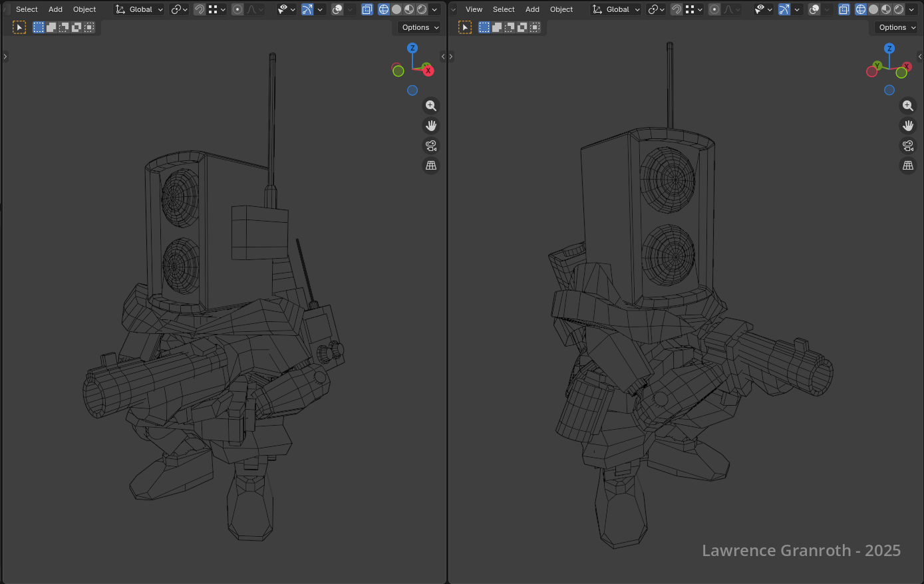Select solid shading mode in right viewport
Screen dimensions: 924x584
tap(873, 9)
